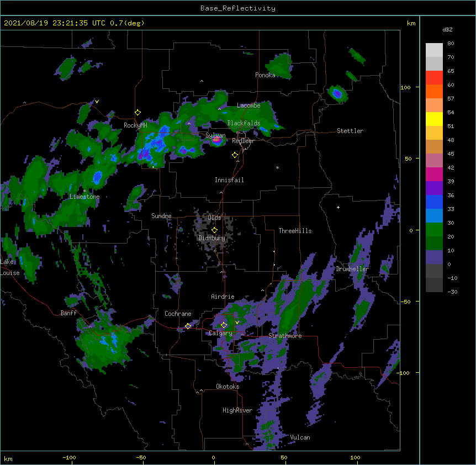
Task: Click the Blackfalds city label
Action: [244, 123]
